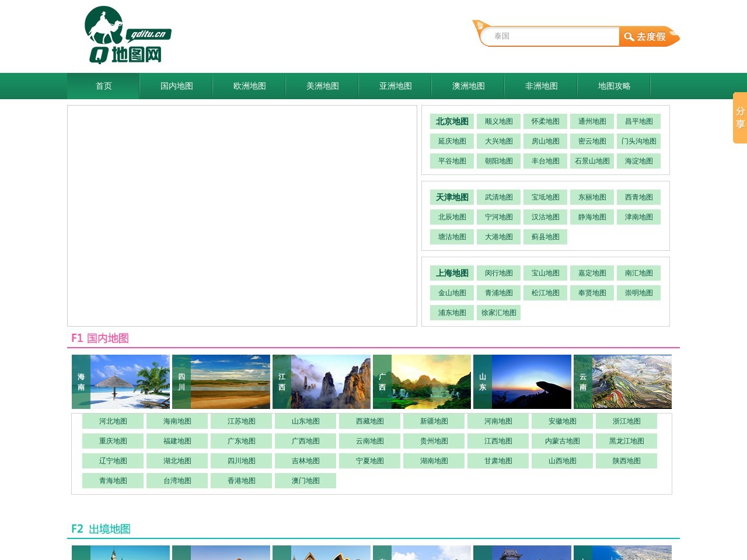Click the F2 出境地图 section heading
747x560 pixels.
pyautogui.click(x=101, y=529)
